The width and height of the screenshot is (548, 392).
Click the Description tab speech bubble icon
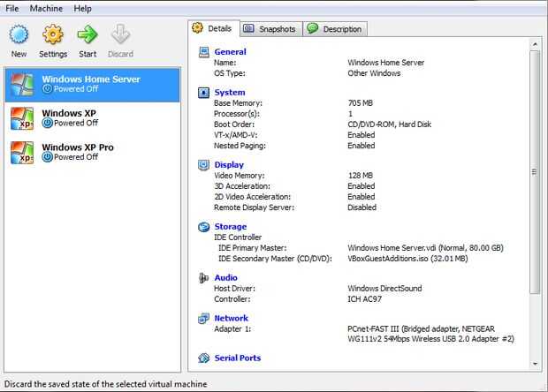pyautogui.click(x=312, y=28)
